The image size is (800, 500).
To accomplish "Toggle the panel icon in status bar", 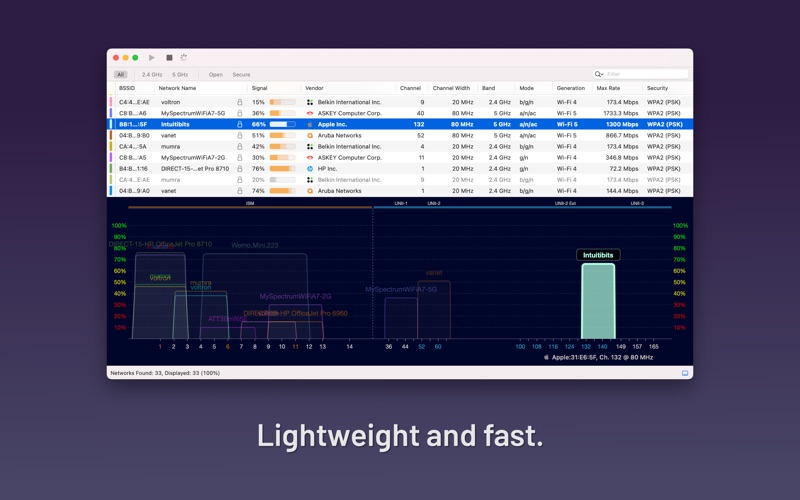I will pos(685,373).
